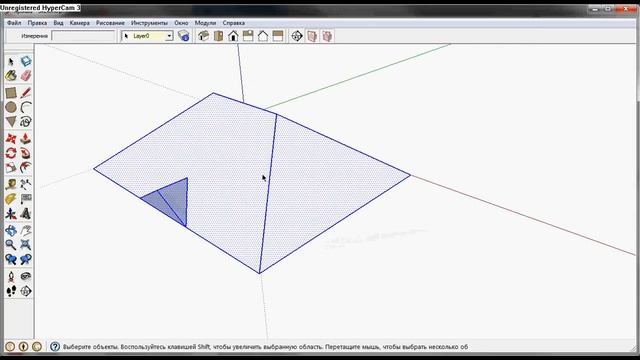Choose the Make Component tool
This screenshot has height=360, width=640.
[26, 61]
